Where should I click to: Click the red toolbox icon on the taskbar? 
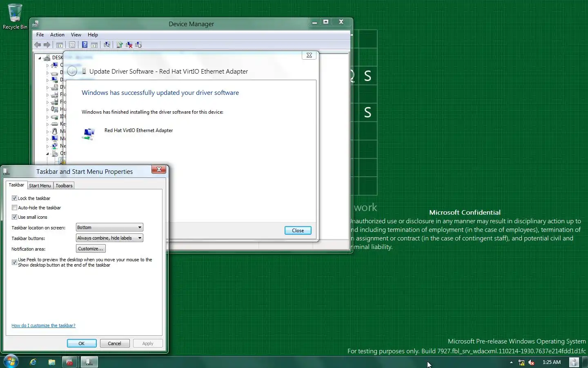coord(70,362)
